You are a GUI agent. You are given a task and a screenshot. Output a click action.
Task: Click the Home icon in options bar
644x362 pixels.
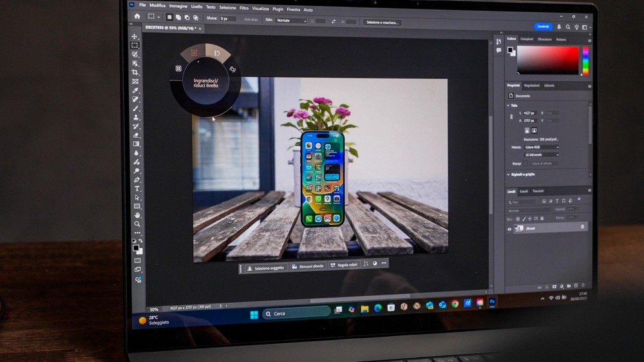click(137, 17)
